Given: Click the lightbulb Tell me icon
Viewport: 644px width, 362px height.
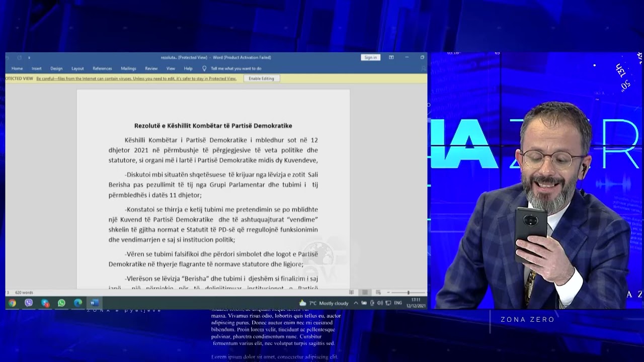Looking at the screenshot, I should pyautogui.click(x=204, y=68).
